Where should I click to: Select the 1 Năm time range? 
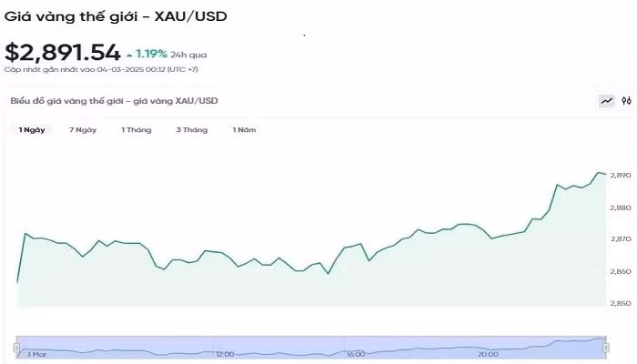[x=244, y=130]
